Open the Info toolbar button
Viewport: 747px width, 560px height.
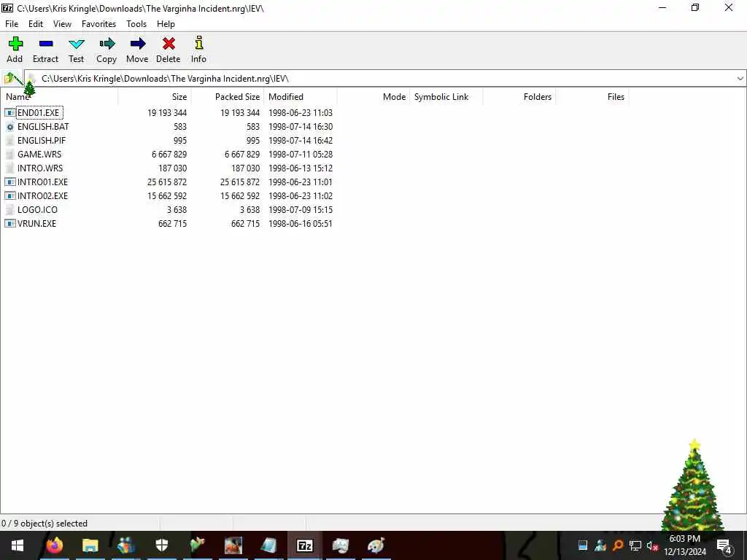click(x=199, y=43)
